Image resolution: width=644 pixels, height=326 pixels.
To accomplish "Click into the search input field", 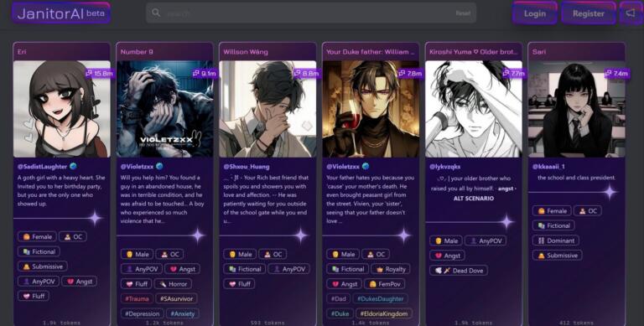I will (x=308, y=13).
